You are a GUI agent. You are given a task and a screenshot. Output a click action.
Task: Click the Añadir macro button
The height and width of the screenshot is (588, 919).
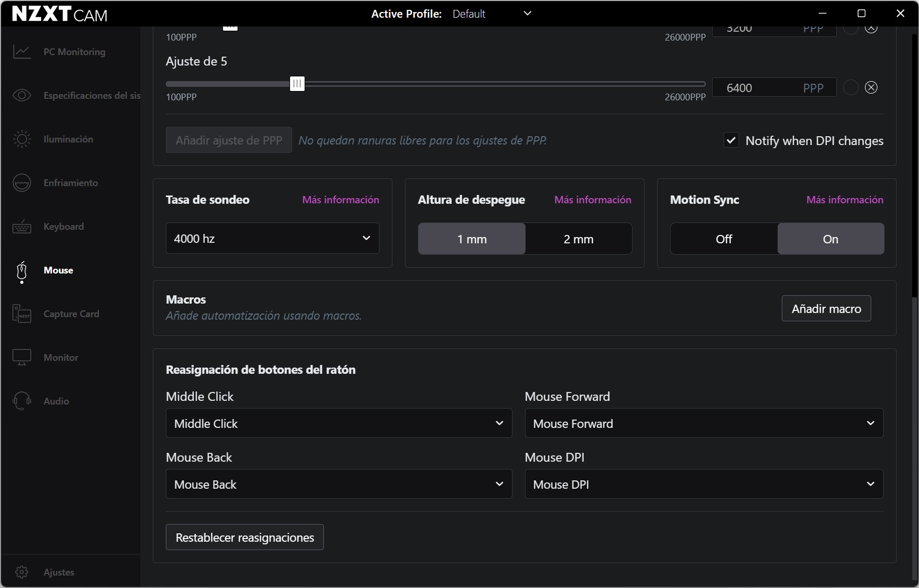[826, 309]
